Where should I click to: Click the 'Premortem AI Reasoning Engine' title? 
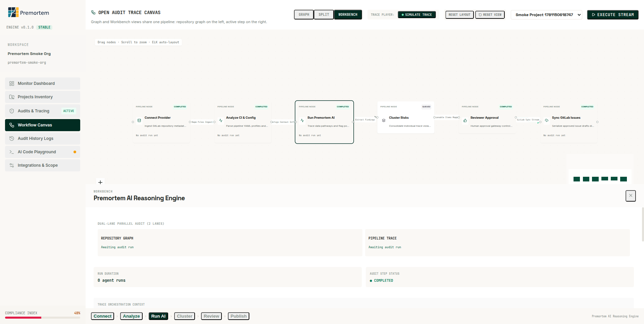click(139, 198)
